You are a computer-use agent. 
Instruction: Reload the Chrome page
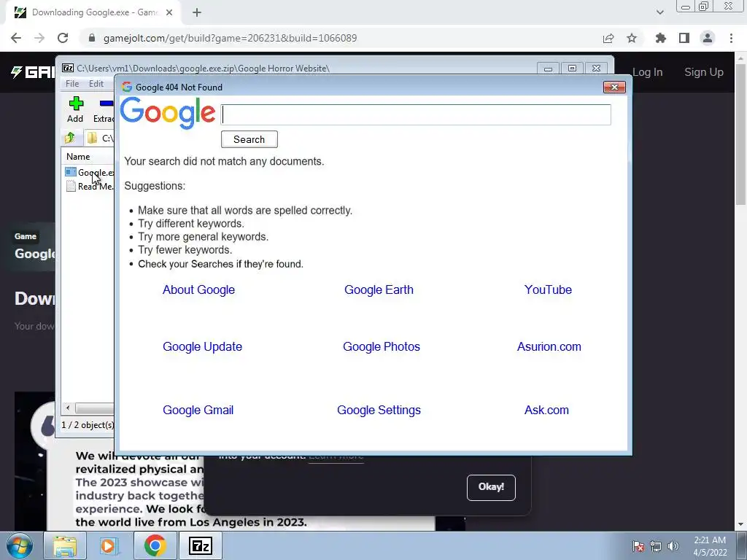click(x=63, y=38)
